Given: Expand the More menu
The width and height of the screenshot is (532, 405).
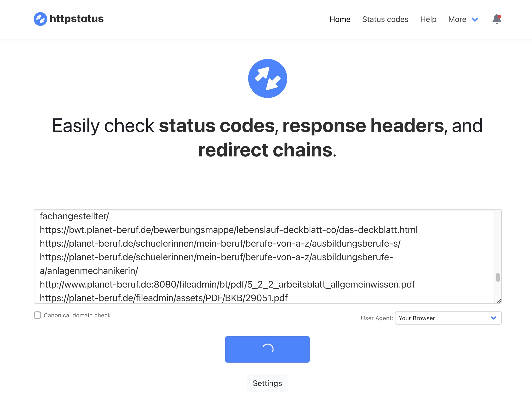Looking at the screenshot, I should click(457, 19).
